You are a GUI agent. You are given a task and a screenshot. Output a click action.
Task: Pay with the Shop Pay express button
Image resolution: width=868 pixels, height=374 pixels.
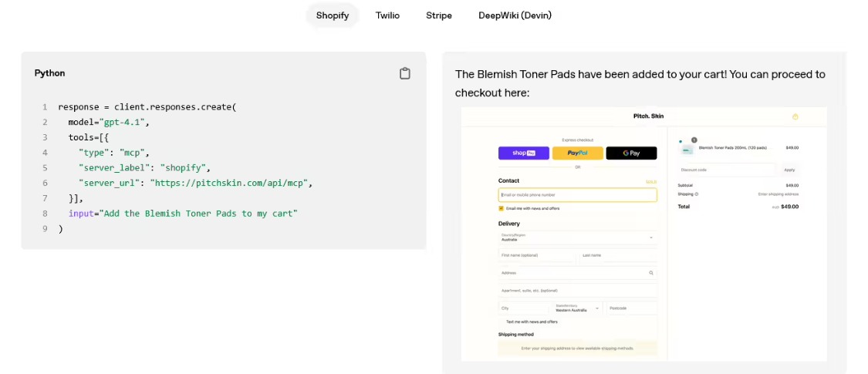coord(524,153)
